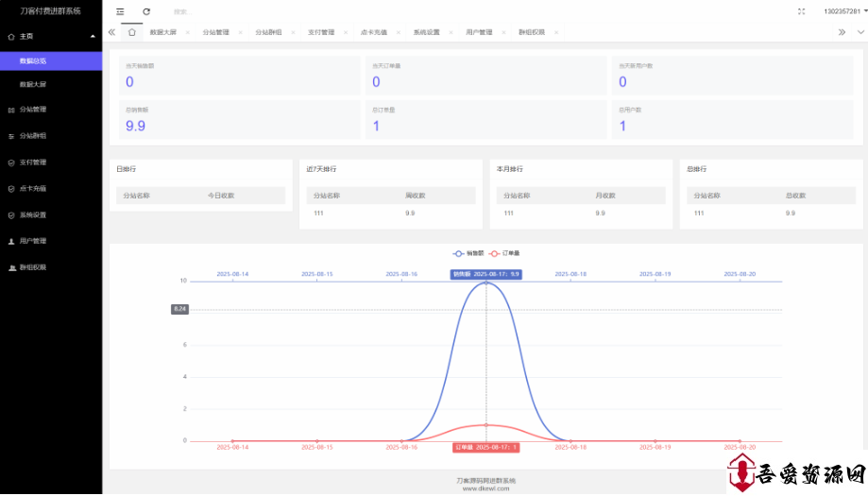Switch to the 用户管理 tab
Image resolution: width=868 pixels, height=496 pixels.
(x=479, y=33)
